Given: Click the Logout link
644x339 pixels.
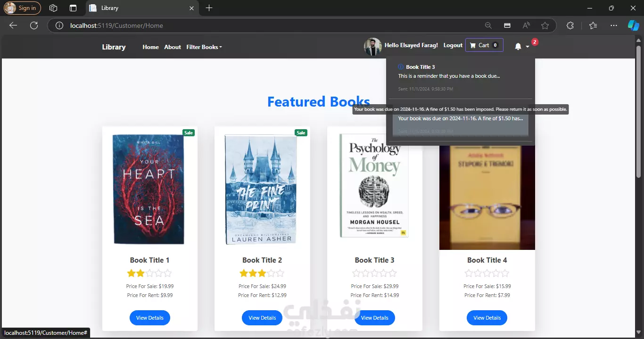Looking at the screenshot, I should (453, 45).
